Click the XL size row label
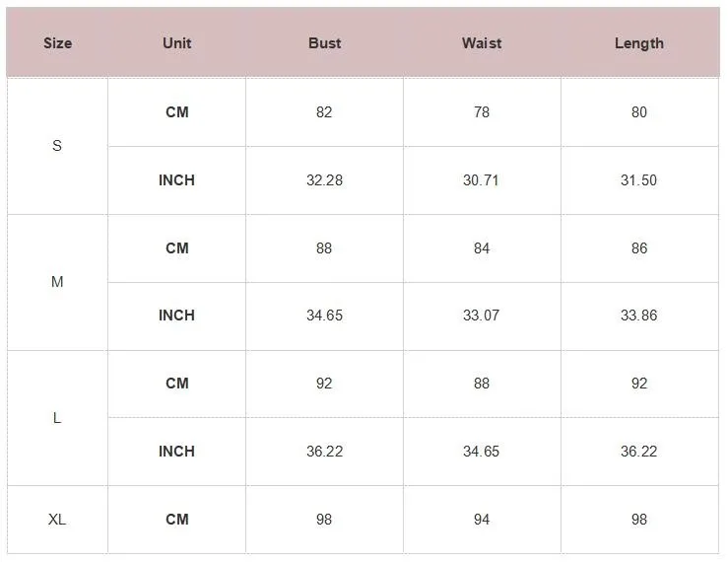 (x=57, y=520)
